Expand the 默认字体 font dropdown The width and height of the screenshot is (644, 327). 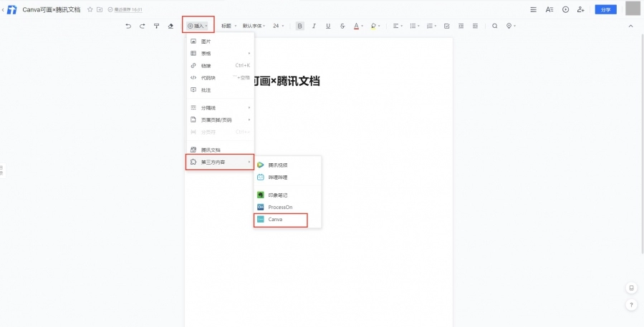(254, 26)
